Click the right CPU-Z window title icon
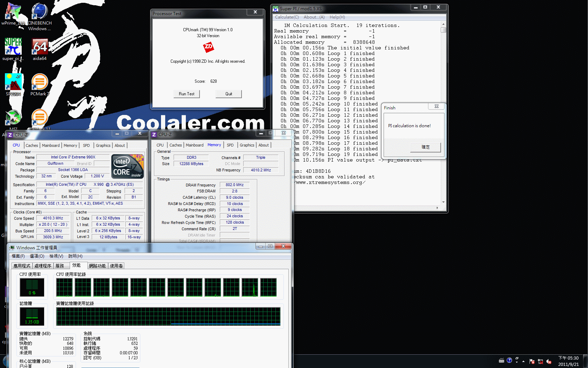 pyautogui.click(x=154, y=135)
